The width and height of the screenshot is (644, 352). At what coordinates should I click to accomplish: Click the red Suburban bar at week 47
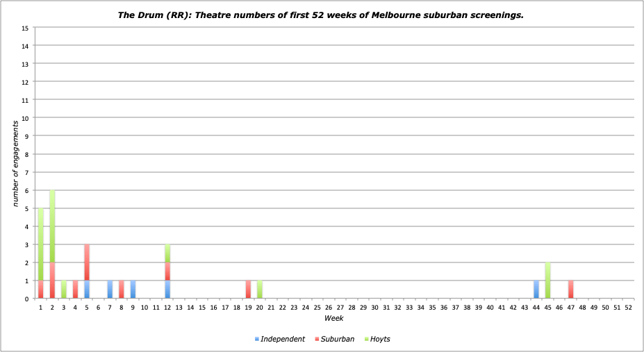[x=570, y=290]
